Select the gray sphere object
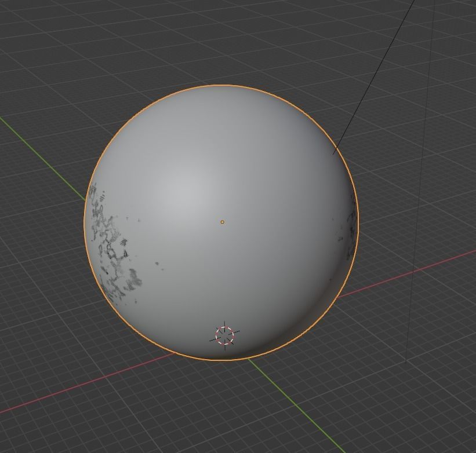Screen dimensions: 476x453 pos(221,222)
